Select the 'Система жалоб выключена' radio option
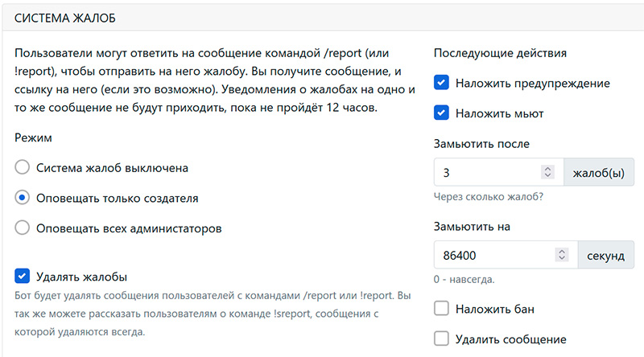Screen dimensions: 644x357 23,168
